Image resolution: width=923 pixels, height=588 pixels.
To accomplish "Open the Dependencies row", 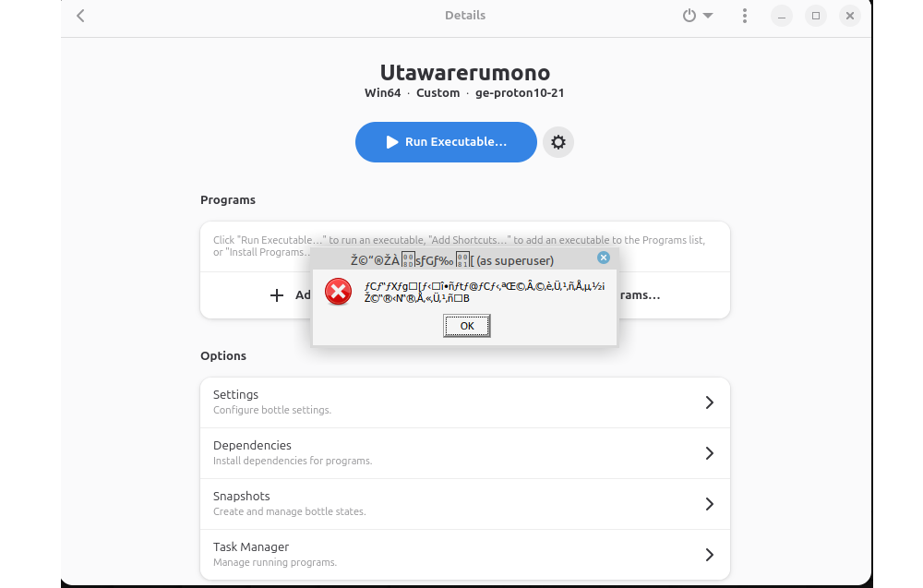I will tap(465, 453).
